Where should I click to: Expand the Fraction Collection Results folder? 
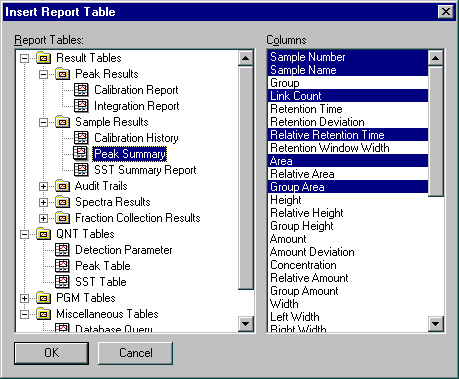point(43,218)
